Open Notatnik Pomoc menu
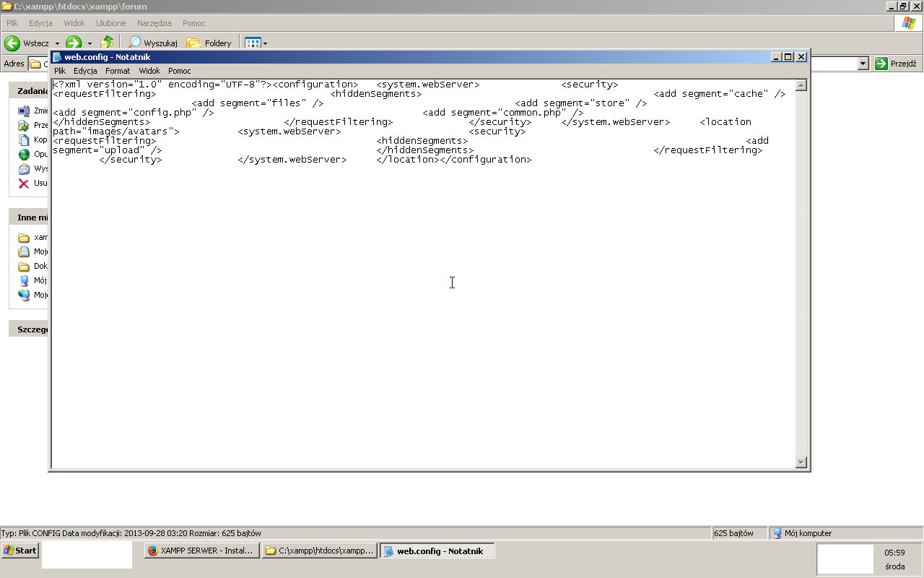The height and width of the screenshot is (578, 924). pyautogui.click(x=180, y=71)
